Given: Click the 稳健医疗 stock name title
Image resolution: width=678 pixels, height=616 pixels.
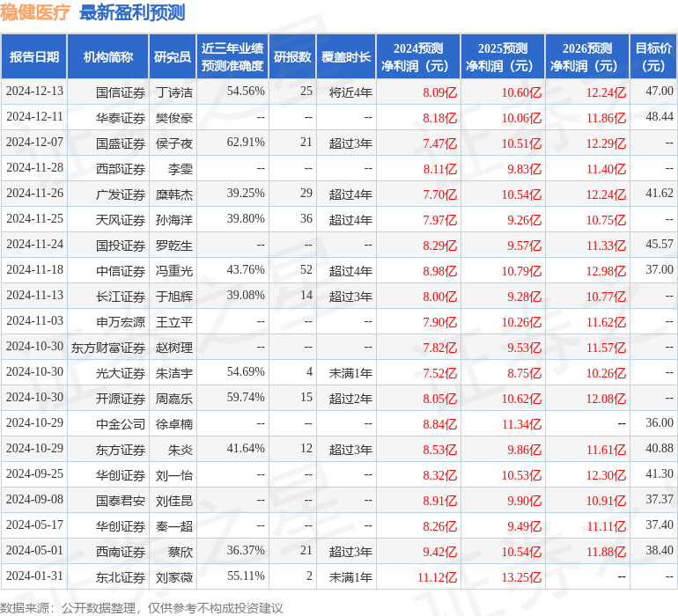Looking at the screenshot, I should click(x=36, y=12).
